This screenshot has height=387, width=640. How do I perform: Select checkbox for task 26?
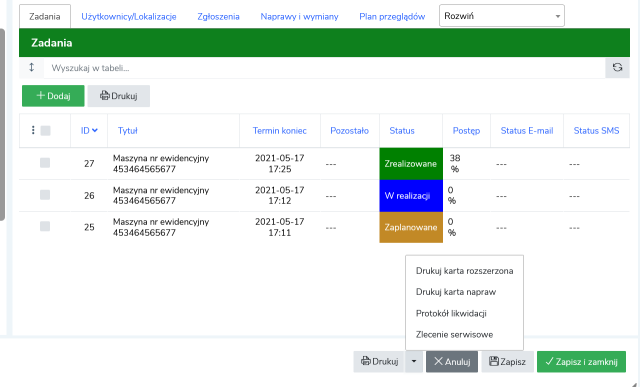pyautogui.click(x=45, y=195)
